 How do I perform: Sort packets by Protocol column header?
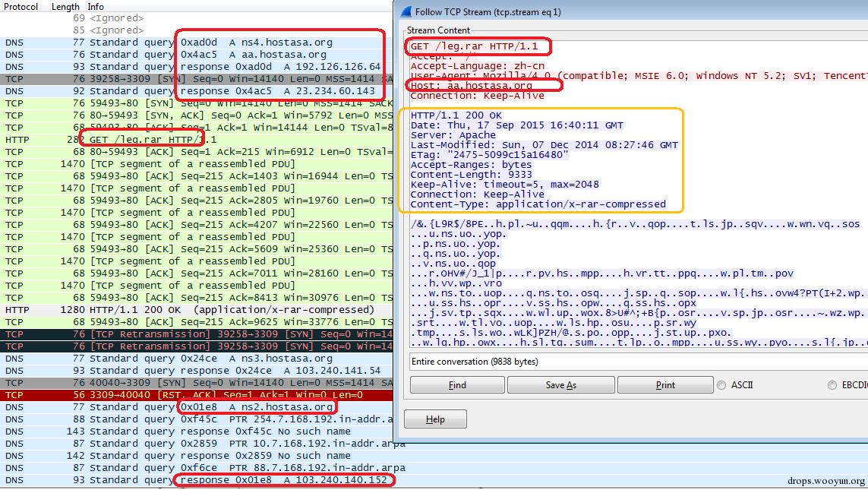(x=21, y=6)
